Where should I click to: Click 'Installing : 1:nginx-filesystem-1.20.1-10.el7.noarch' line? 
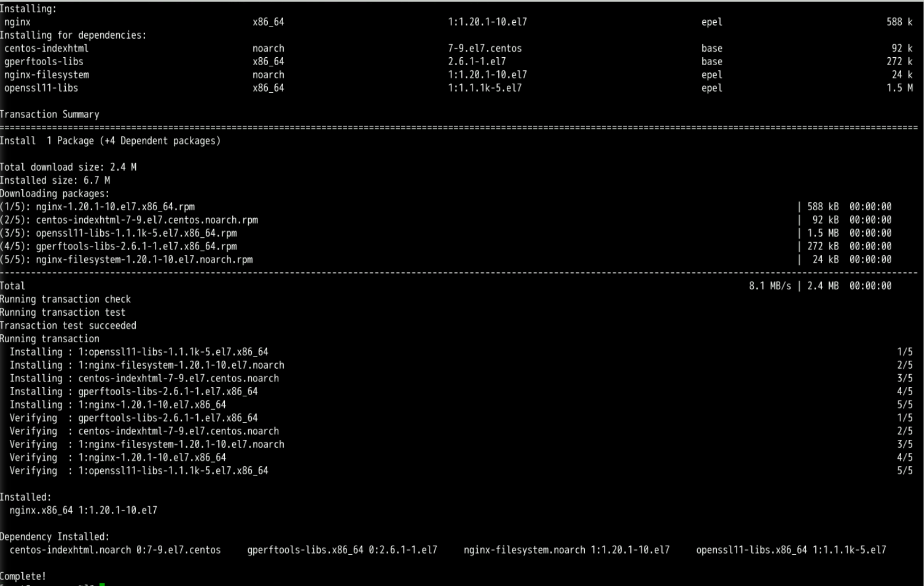click(147, 365)
